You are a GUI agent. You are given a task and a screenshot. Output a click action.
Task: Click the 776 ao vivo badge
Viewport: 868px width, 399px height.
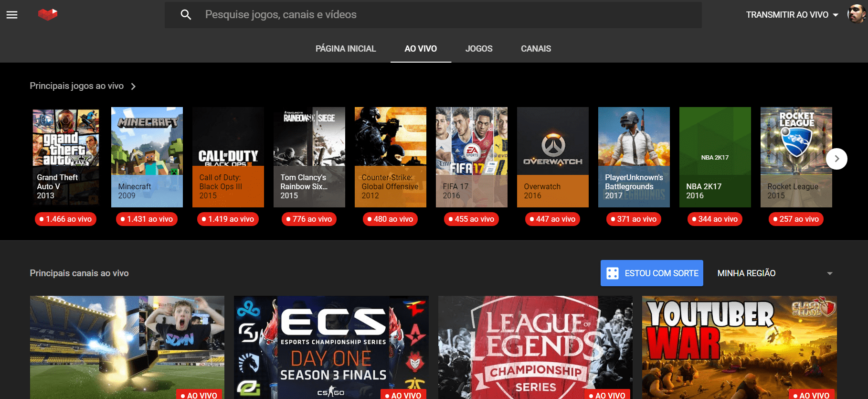click(x=309, y=219)
